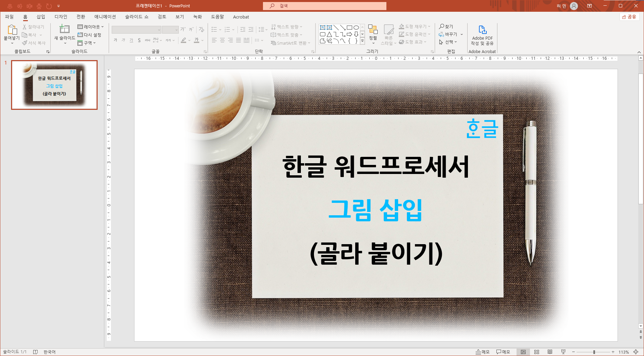Open the font size combo box

coord(170,30)
